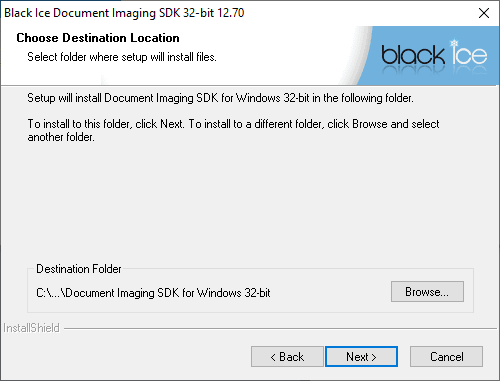The height and width of the screenshot is (381, 500).
Task: Open the Browse... folder picker
Action: click(x=427, y=292)
